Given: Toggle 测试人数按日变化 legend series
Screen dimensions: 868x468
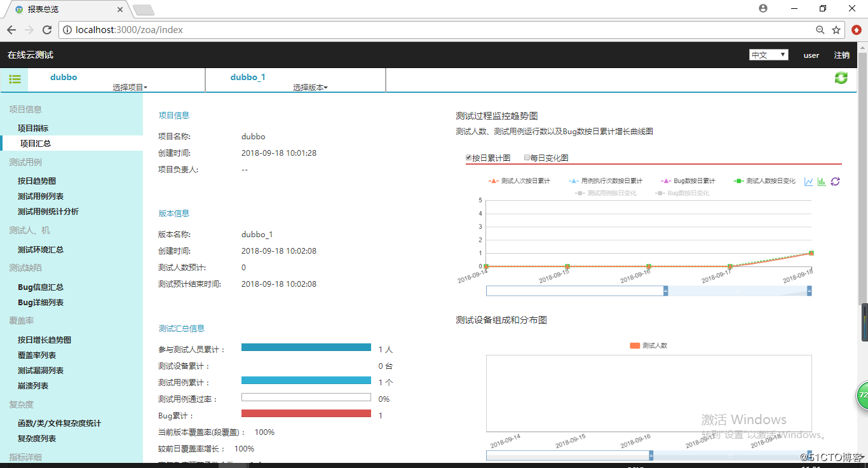Looking at the screenshot, I should (764, 181).
